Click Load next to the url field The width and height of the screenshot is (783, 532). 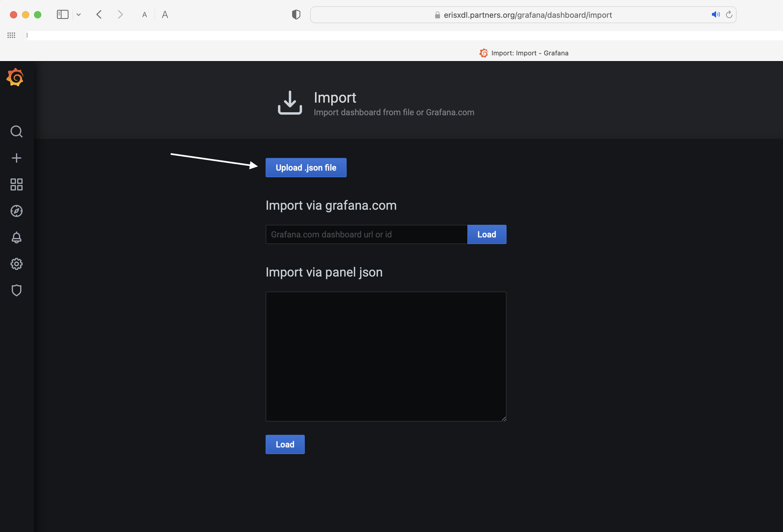point(486,234)
